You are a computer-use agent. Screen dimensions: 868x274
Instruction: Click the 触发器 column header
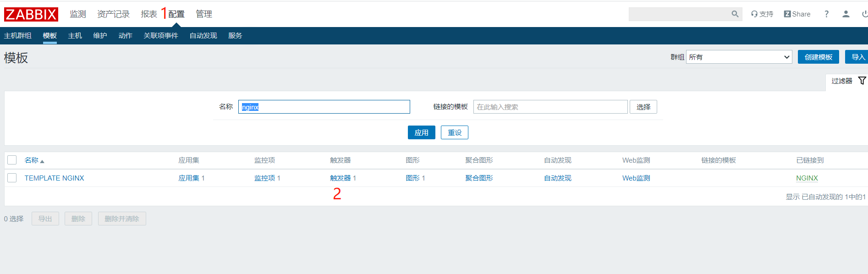click(x=341, y=160)
